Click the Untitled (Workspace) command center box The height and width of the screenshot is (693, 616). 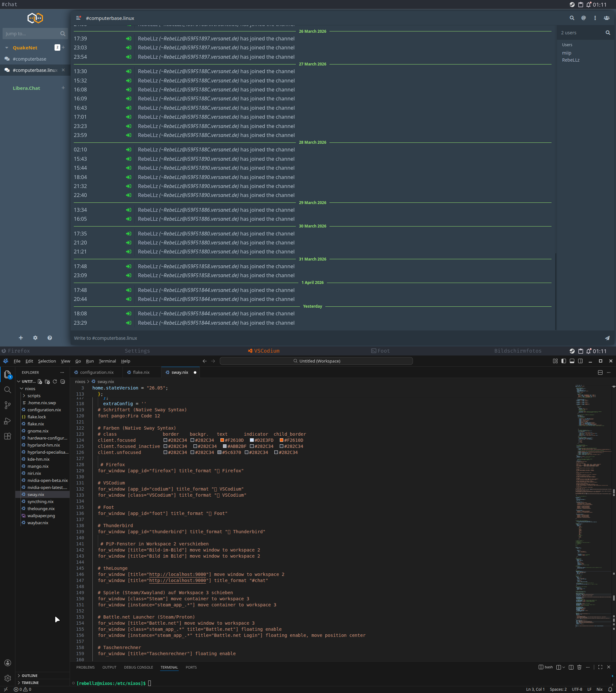pyautogui.click(x=316, y=361)
